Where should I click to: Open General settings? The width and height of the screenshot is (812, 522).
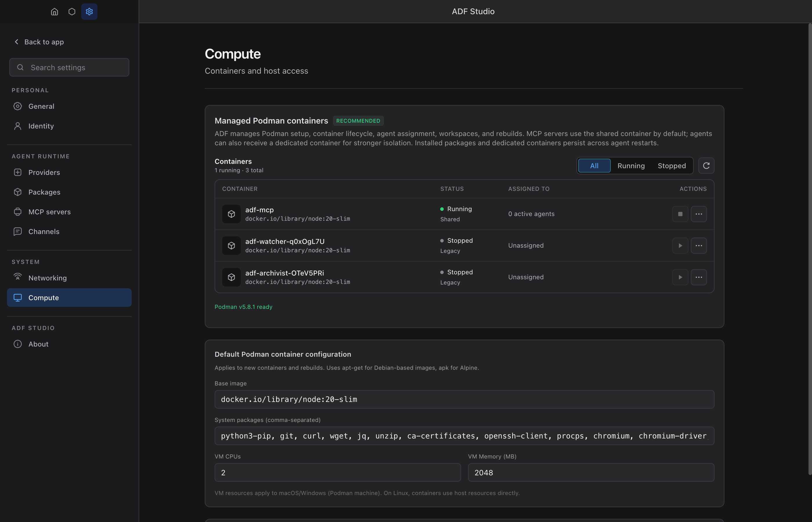[69, 106]
